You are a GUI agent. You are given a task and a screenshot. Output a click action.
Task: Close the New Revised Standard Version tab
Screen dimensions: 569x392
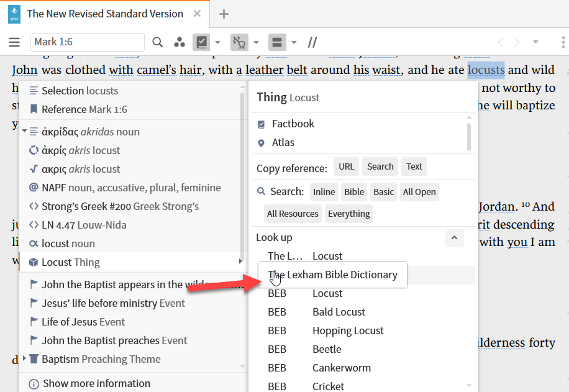[x=197, y=14]
